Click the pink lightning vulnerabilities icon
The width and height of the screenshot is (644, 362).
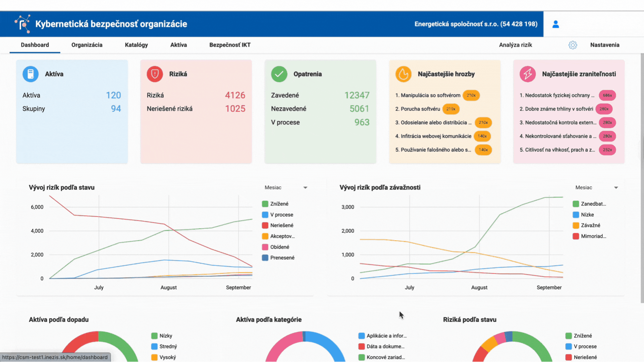528,74
